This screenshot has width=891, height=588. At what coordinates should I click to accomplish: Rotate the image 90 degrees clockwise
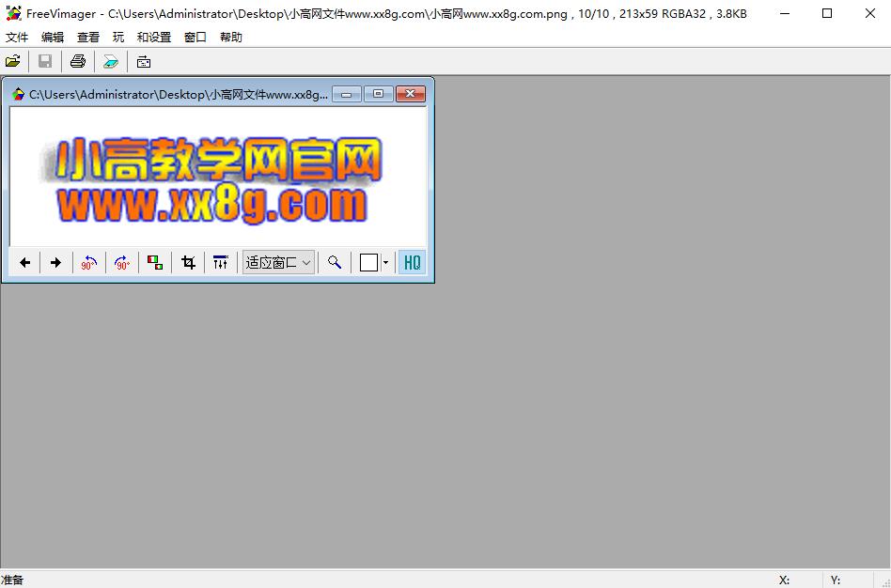point(121,263)
